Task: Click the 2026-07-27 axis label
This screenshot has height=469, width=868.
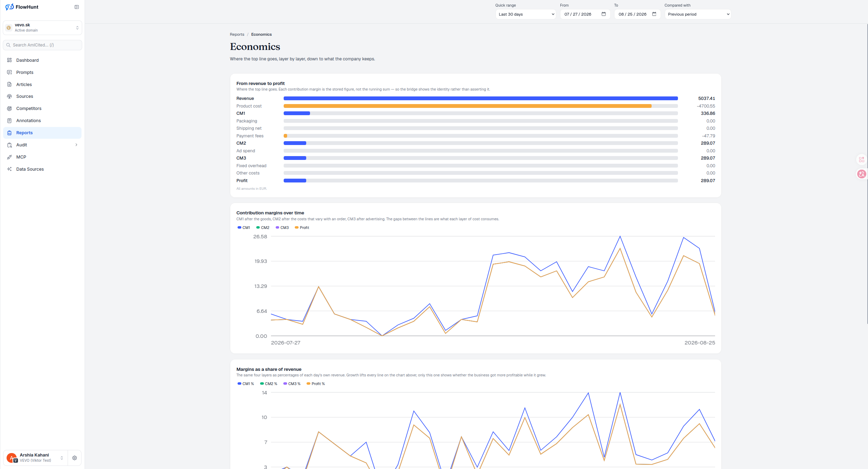Action: pyautogui.click(x=286, y=343)
